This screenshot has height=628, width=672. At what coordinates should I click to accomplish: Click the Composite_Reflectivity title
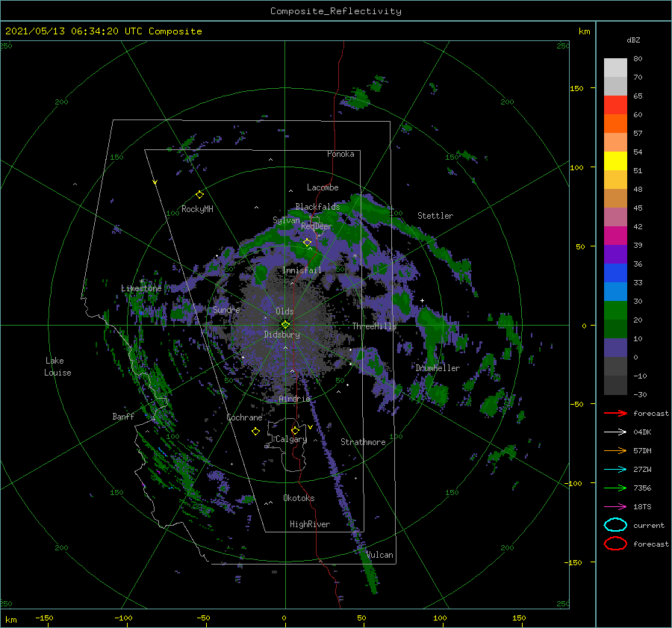click(x=335, y=11)
